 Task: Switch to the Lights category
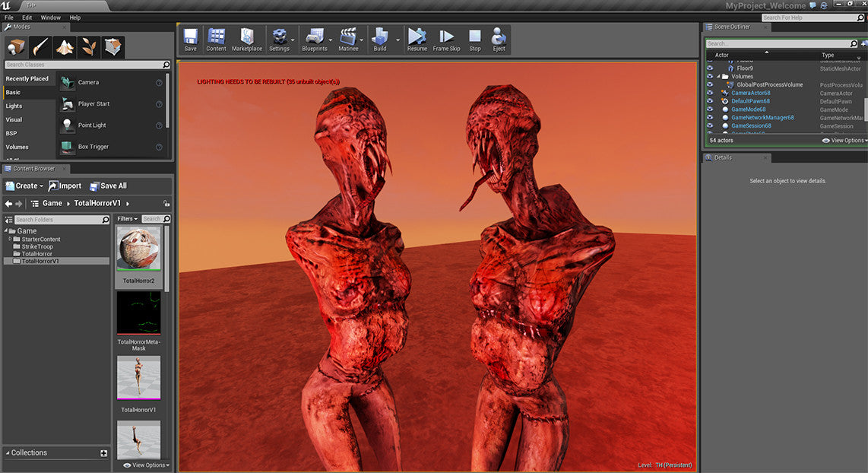pos(29,106)
